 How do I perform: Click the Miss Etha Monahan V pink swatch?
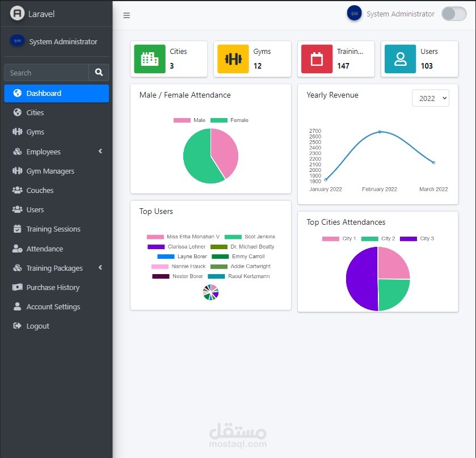155,237
